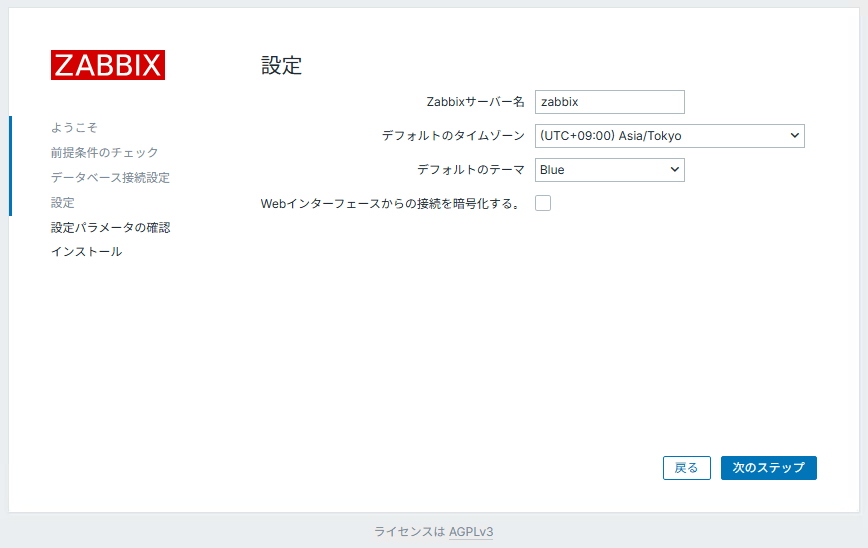Screen dimensions: 868x548
Task: Open the default time zone dropdown
Action: point(670,136)
